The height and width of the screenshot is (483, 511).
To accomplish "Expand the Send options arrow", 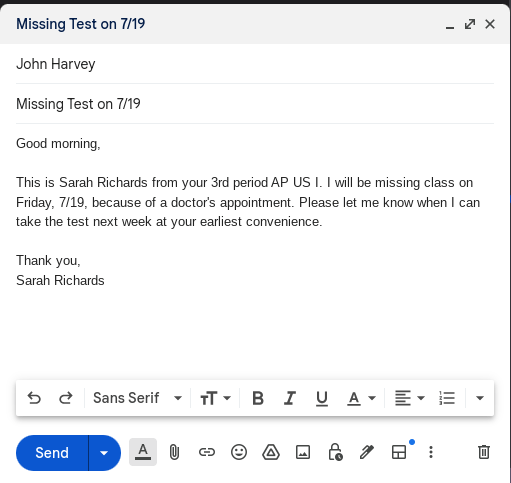I will tap(104, 453).
